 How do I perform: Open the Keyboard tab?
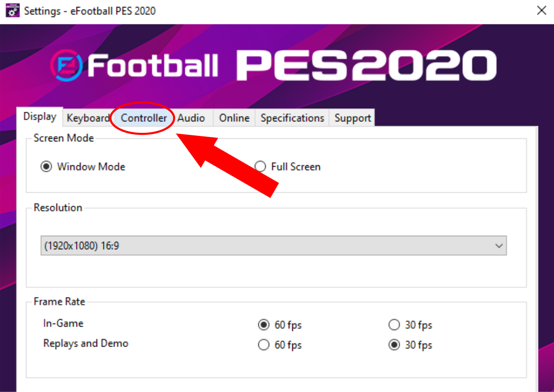[x=88, y=118]
